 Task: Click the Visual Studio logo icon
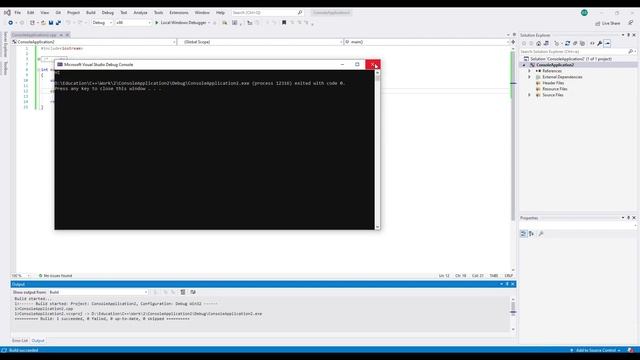[x=7, y=13]
